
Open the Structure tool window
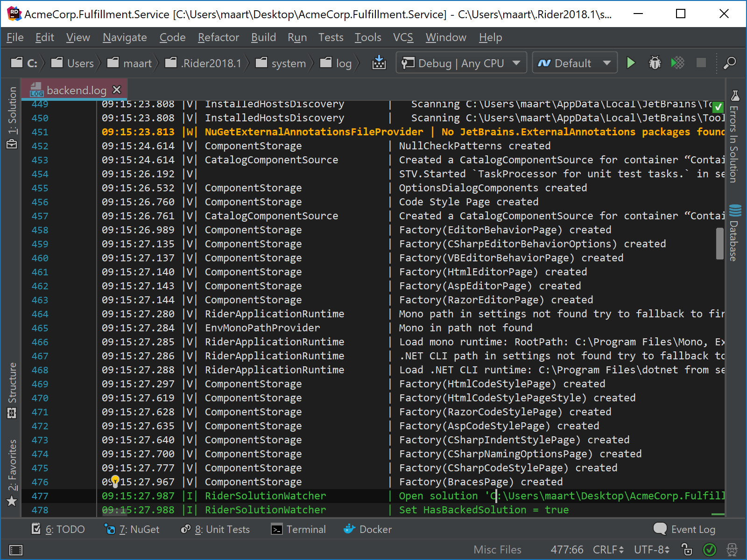coord(12,390)
